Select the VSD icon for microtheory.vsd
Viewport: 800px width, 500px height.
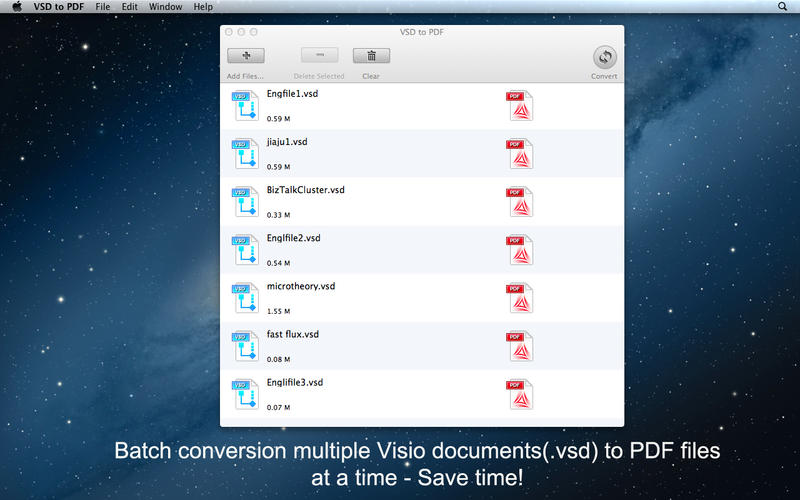click(245, 298)
